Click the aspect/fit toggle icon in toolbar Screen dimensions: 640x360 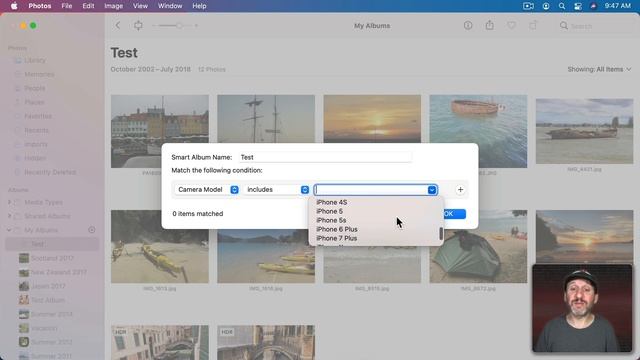[138, 25]
